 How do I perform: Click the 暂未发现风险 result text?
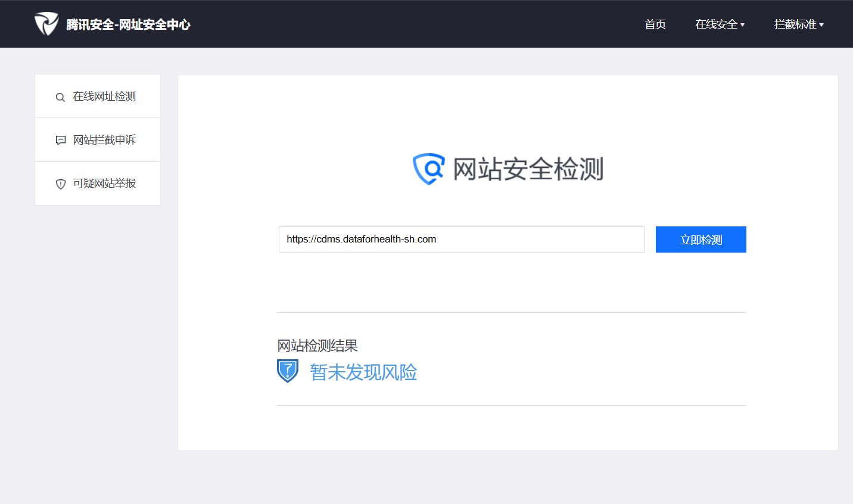[363, 372]
